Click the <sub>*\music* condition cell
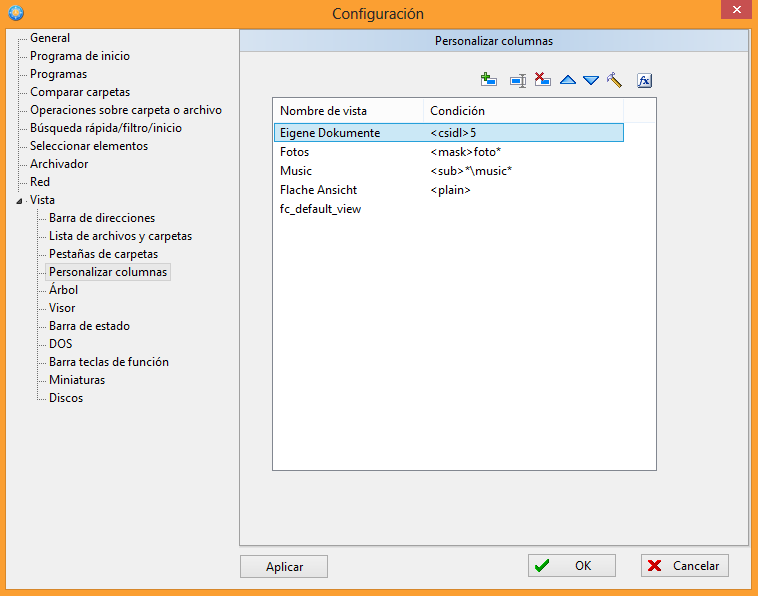This screenshot has height=596, width=758. click(471, 171)
